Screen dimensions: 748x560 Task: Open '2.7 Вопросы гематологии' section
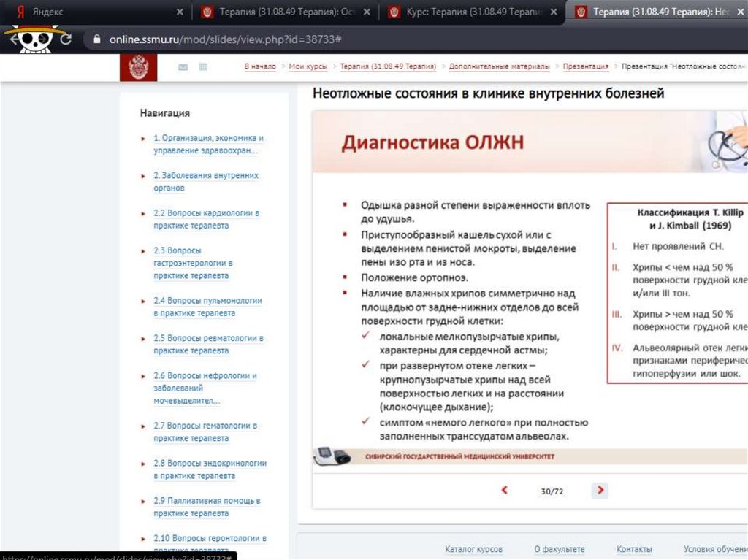[x=205, y=431]
